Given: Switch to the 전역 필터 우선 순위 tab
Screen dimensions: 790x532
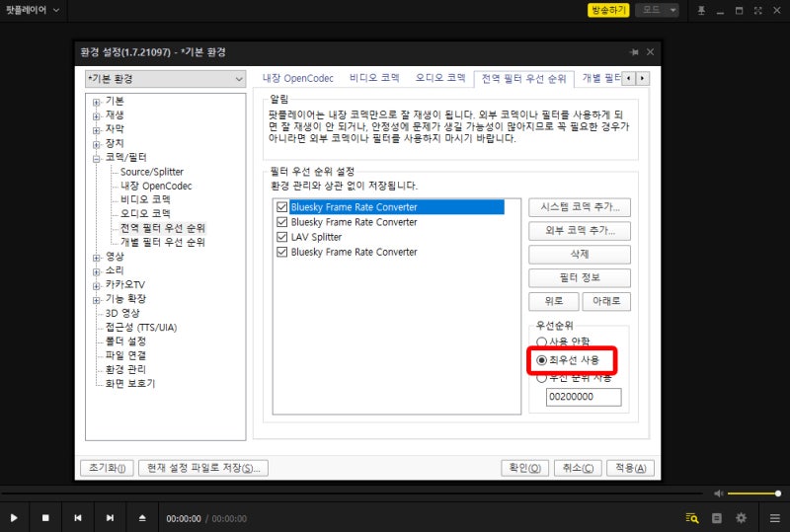Looking at the screenshot, I should point(524,79).
